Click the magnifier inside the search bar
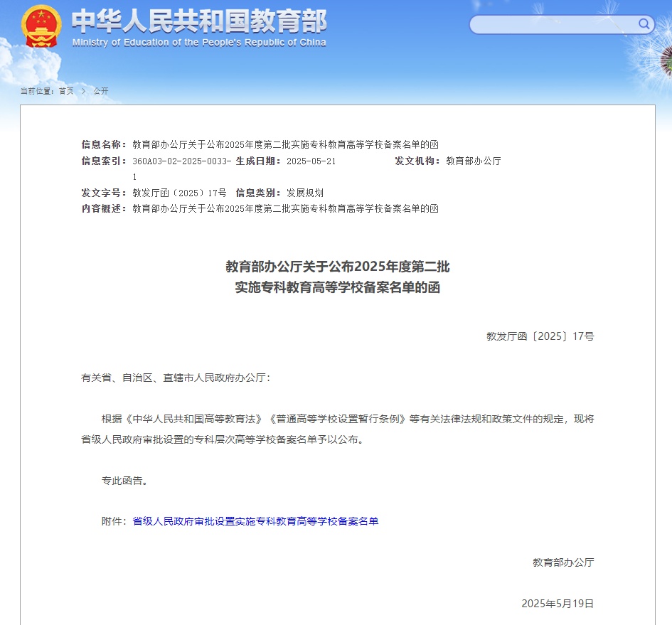Screen dimensions: 672x625 [643, 24]
